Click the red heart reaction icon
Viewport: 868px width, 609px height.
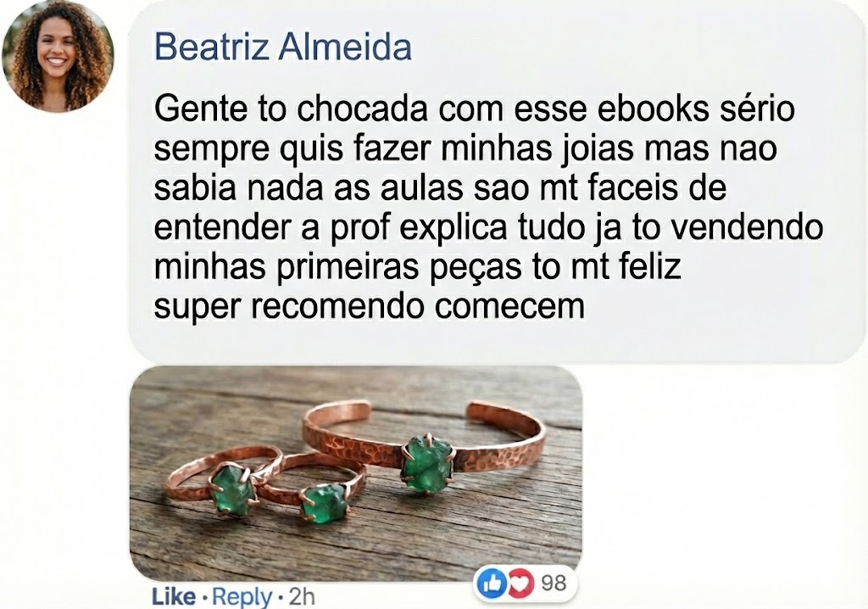click(x=519, y=584)
